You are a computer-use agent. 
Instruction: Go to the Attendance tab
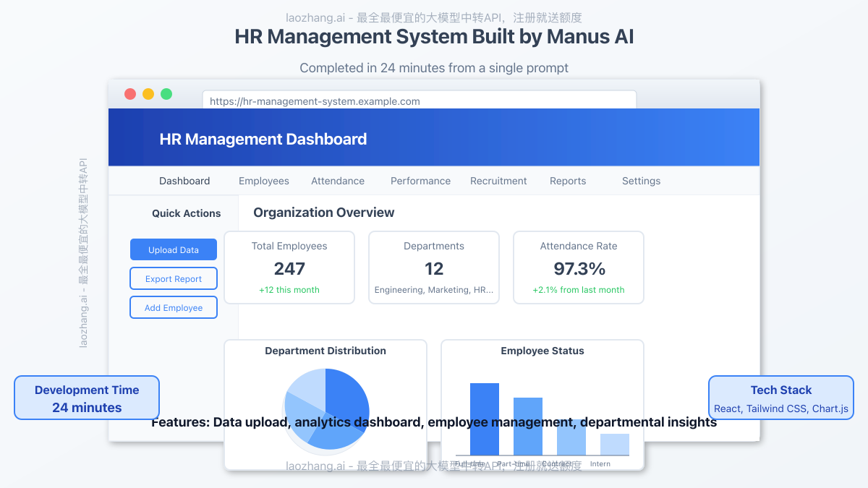pyautogui.click(x=338, y=181)
